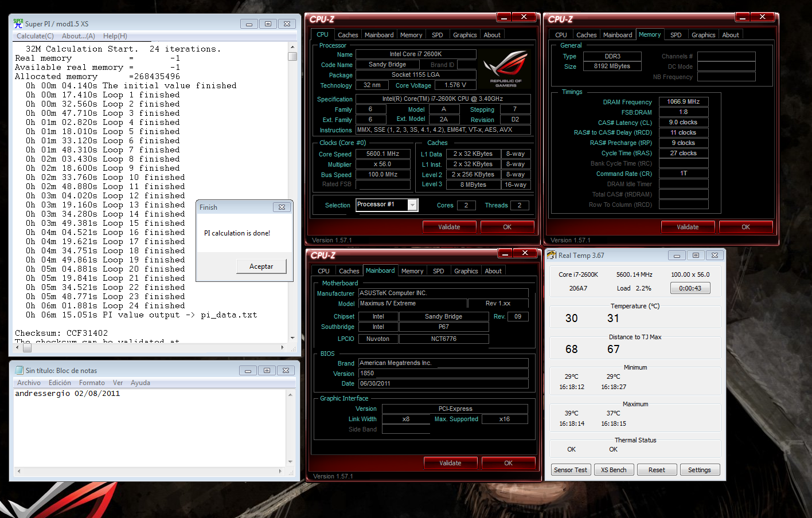Click the Loop 24 finished line in Super PI

[x=106, y=305]
